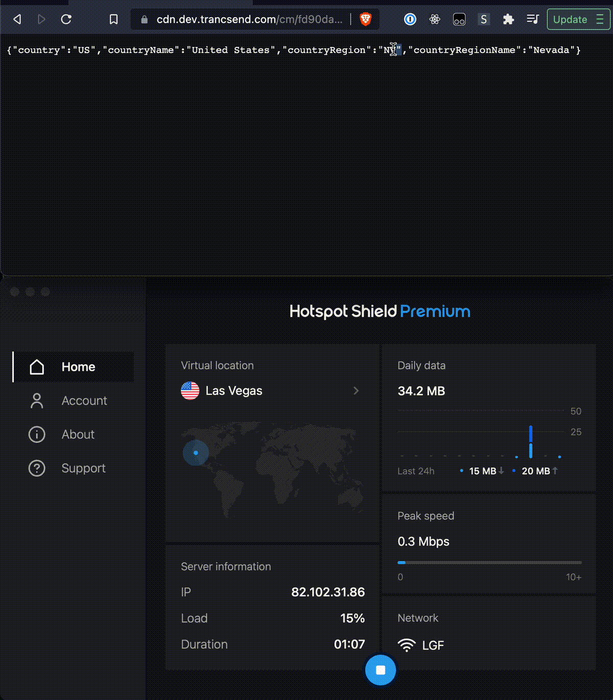Screen dimensions: 613x700
Task: Click the Wi-Fi network icon
Action: pyautogui.click(x=407, y=645)
